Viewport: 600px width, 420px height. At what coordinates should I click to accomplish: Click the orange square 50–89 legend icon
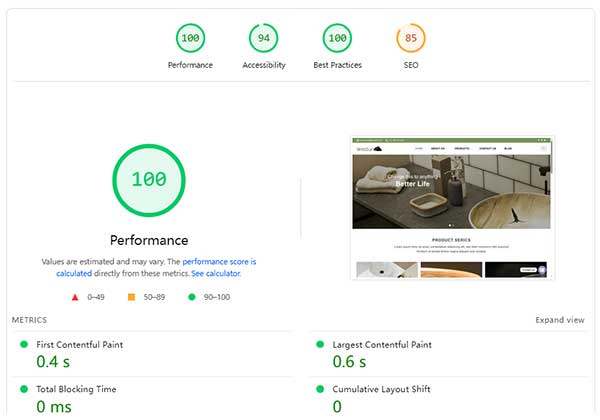pos(131,297)
